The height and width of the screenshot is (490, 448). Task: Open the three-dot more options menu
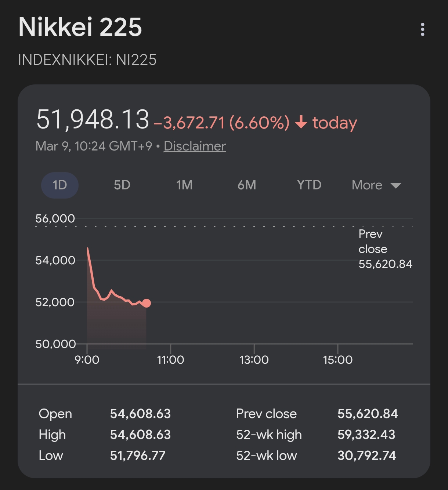pos(423,29)
